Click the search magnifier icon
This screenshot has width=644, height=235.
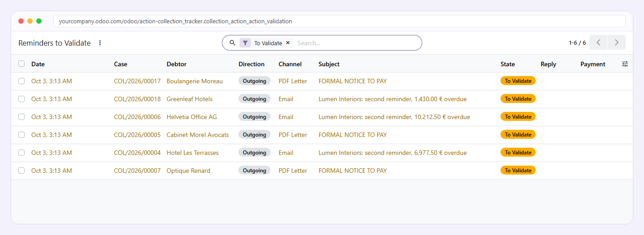233,43
